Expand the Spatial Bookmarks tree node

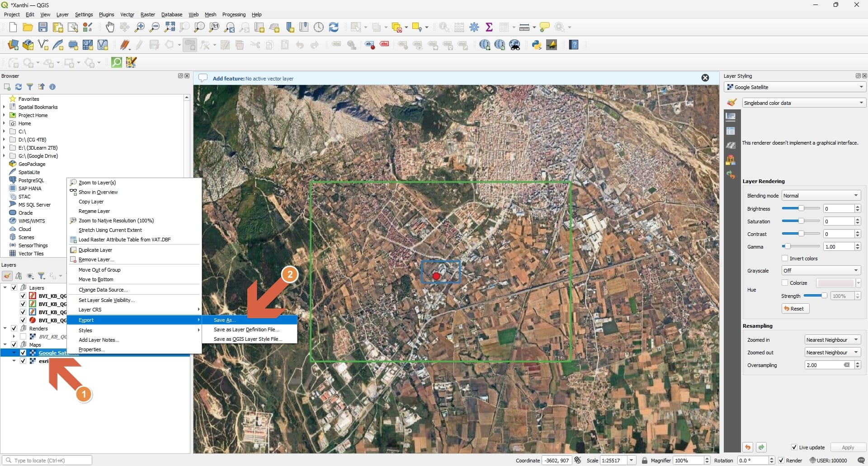pos(4,107)
